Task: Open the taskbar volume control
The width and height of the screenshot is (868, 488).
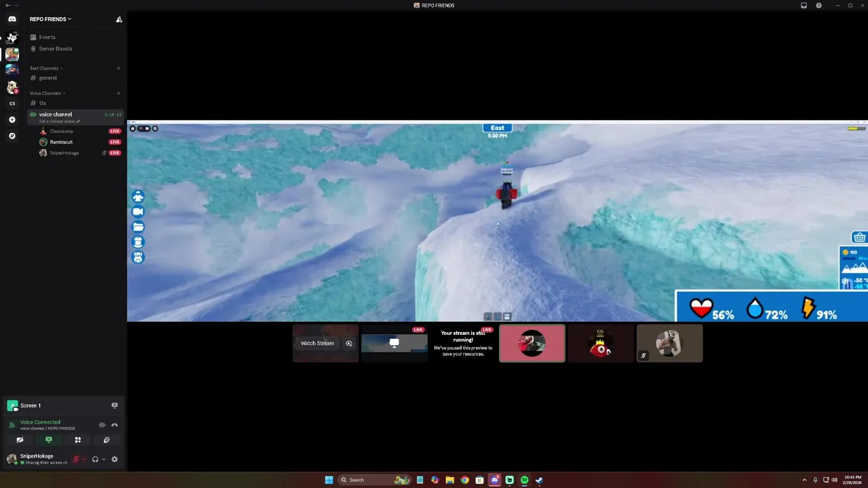Action: coord(834,480)
